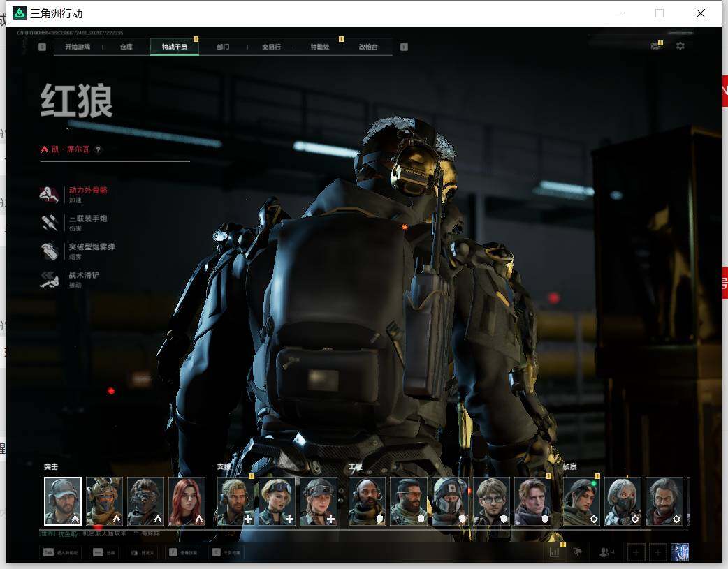This screenshot has width=728, height=569.
Task: Select the bald bearded engineer operator portrait
Action: point(367,501)
